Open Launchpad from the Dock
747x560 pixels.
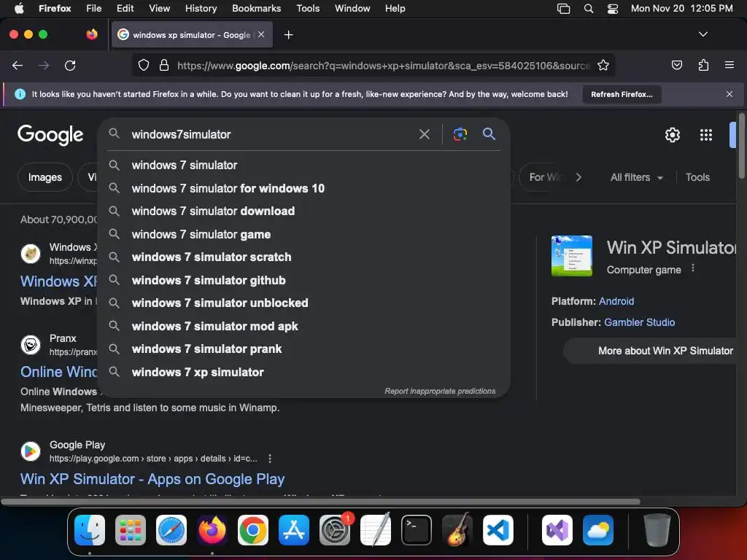point(131,530)
